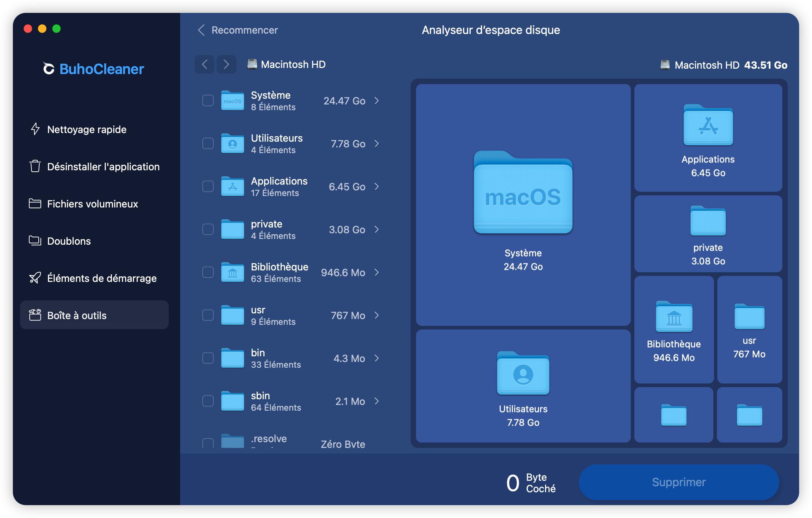Click the Applications folder icon in list
Screen dimensions: 812x518
tap(232, 186)
